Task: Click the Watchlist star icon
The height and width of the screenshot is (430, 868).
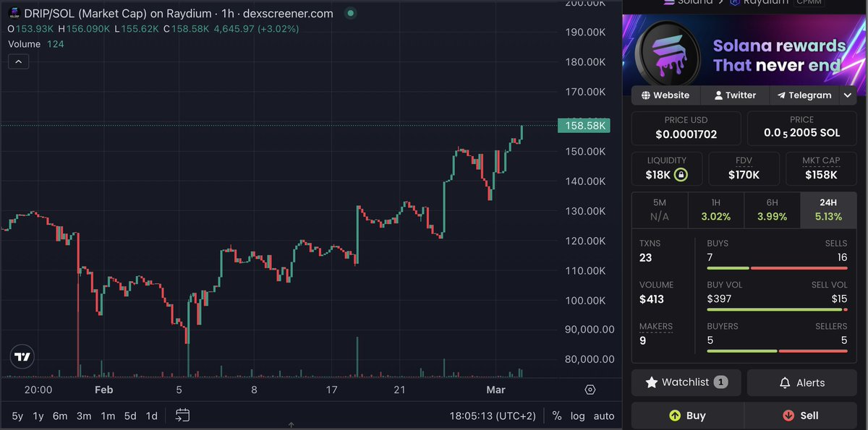Action: (x=651, y=382)
